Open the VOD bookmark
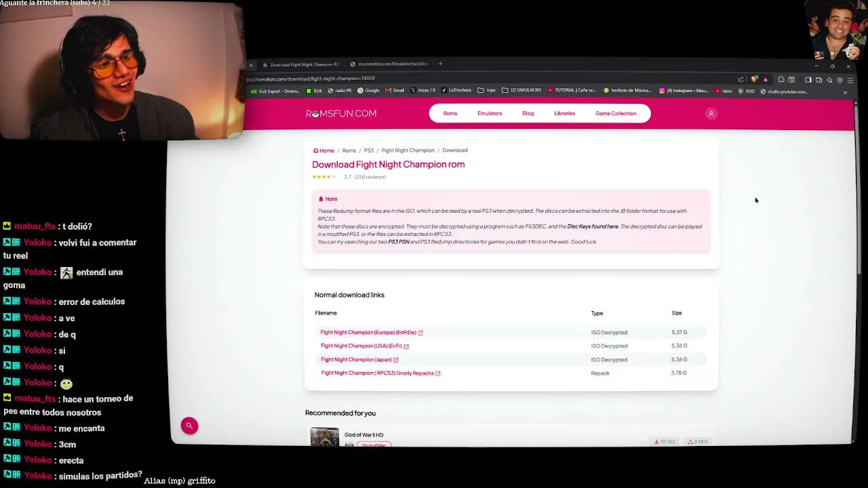The height and width of the screenshot is (488, 868). (x=747, y=91)
